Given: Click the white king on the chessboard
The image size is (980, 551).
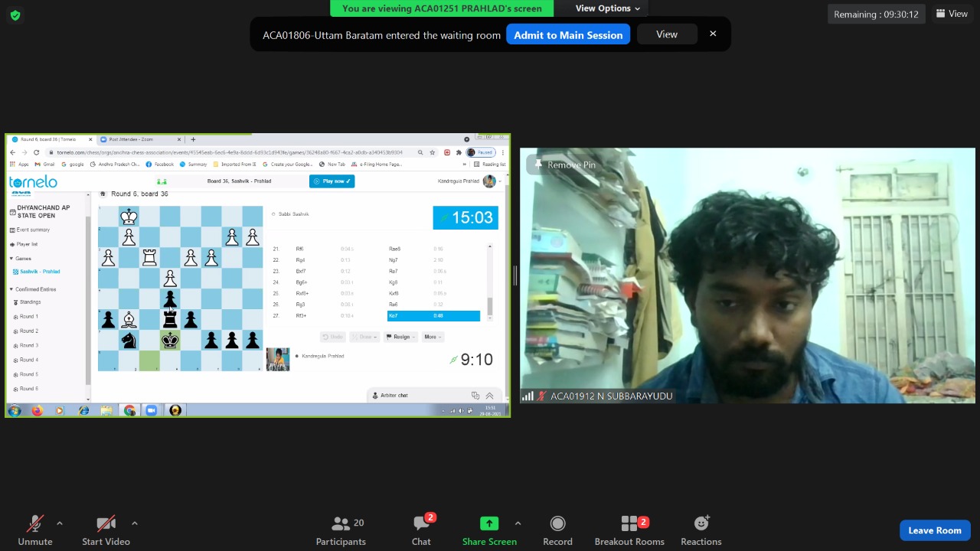Looking at the screenshot, I should [129, 217].
